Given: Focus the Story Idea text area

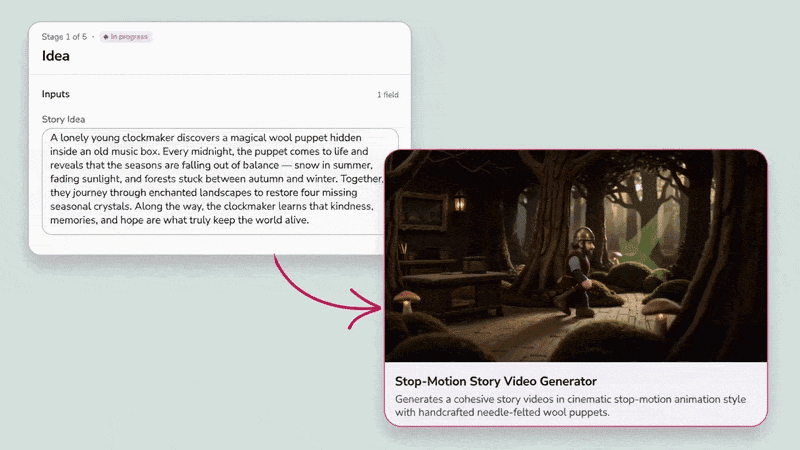Looking at the screenshot, I should (x=213, y=182).
